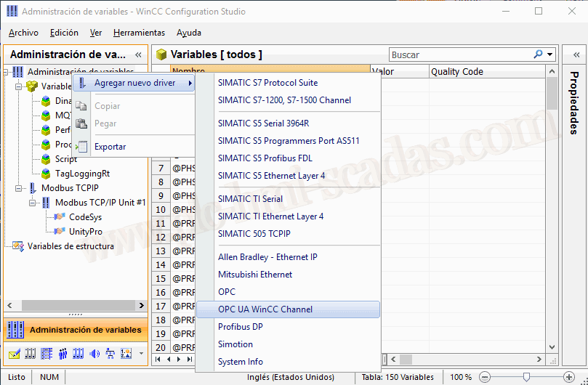The width and height of the screenshot is (588, 385).
Task: Select the CodeSys connection in the tree
Action: coord(85,216)
